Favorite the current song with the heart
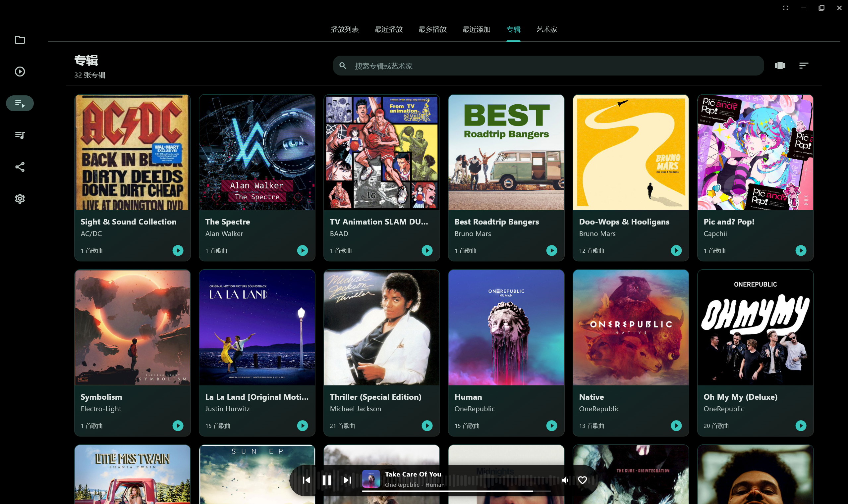The height and width of the screenshot is (504, 848). click(x=582, y=480)
